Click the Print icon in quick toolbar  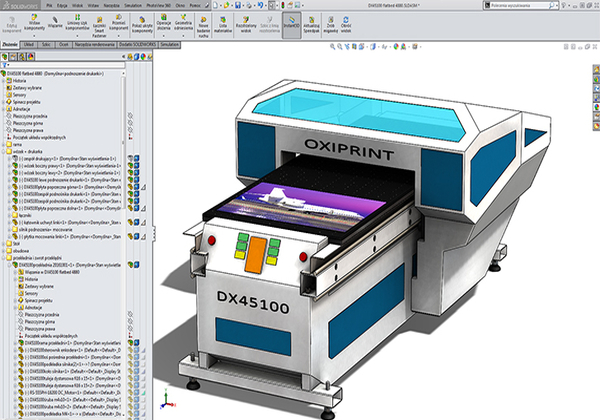(x=249, y=5)
